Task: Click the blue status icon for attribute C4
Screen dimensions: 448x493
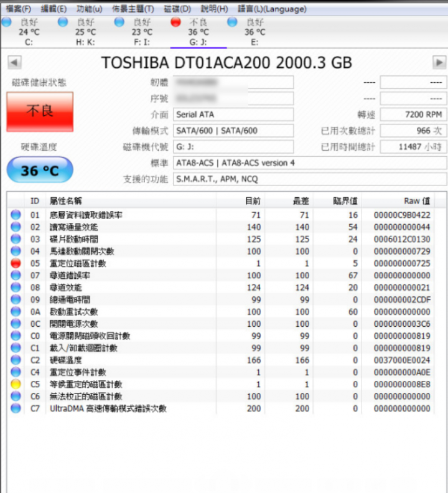Action: (16, 372)
